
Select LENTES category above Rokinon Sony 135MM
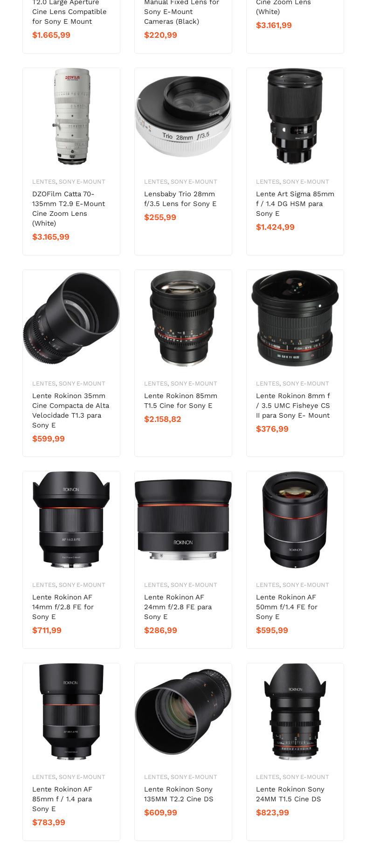pyautogui.click(x=156, y=777)
